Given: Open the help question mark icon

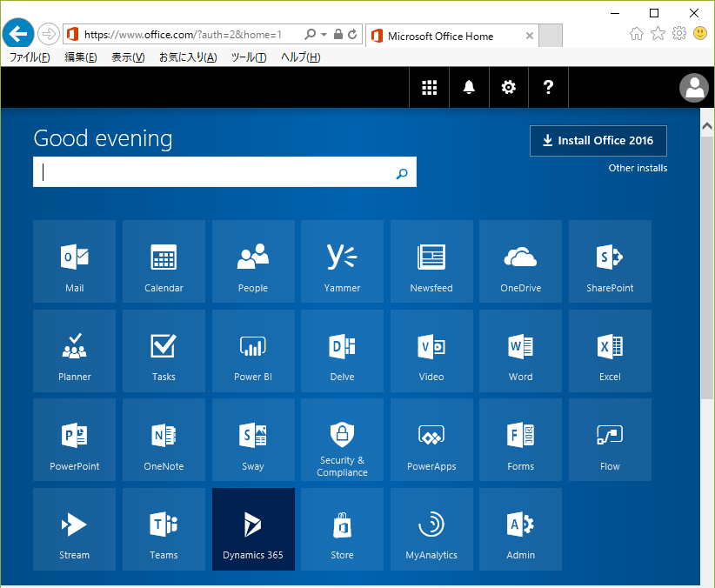Looking at the screenshot, I should point(548,87).
